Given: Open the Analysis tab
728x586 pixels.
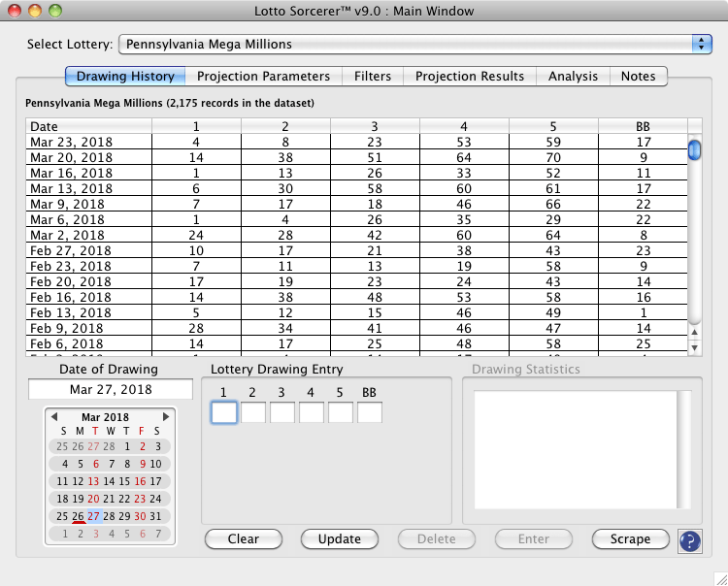Looking at the screenshot, I should [573, 76].
